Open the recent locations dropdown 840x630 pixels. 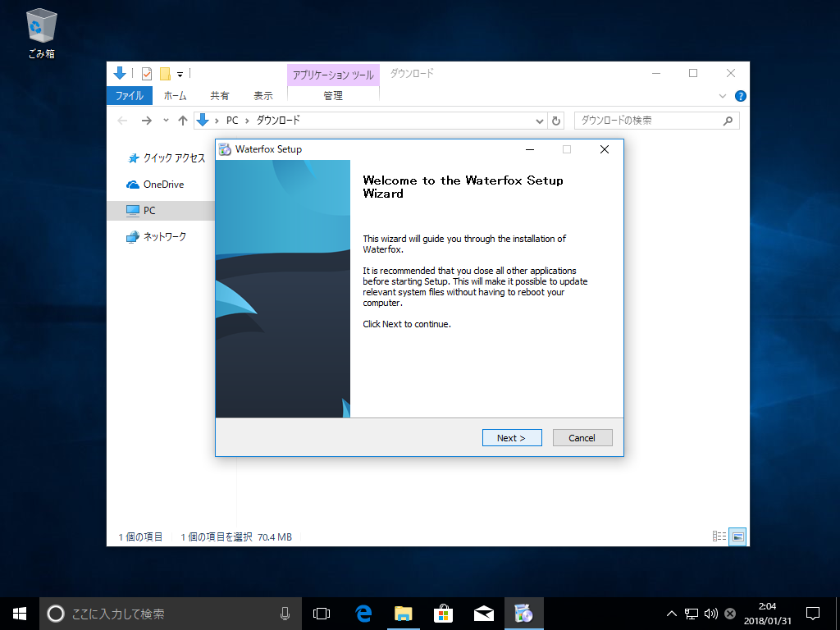click(x=166, y=121)
